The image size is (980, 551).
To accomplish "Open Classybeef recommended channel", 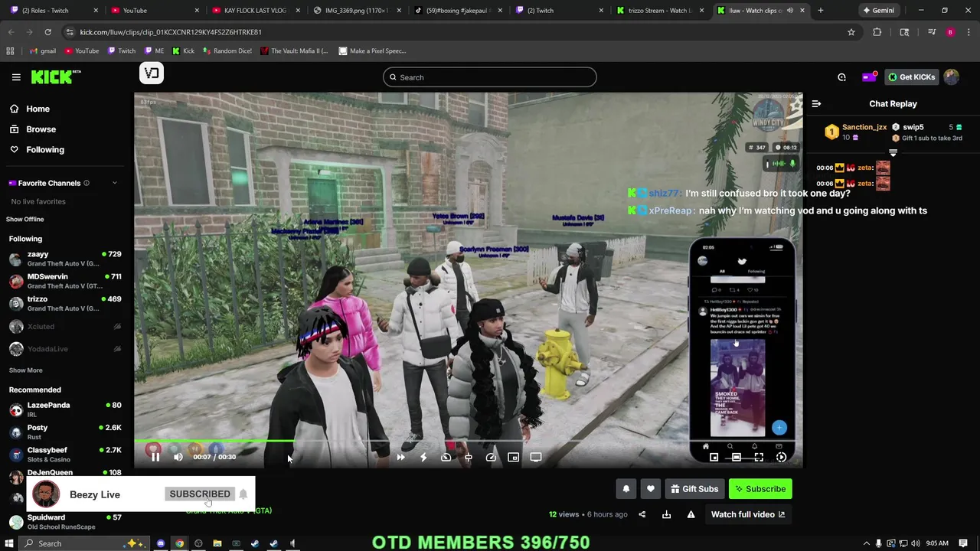I will 65,455.
